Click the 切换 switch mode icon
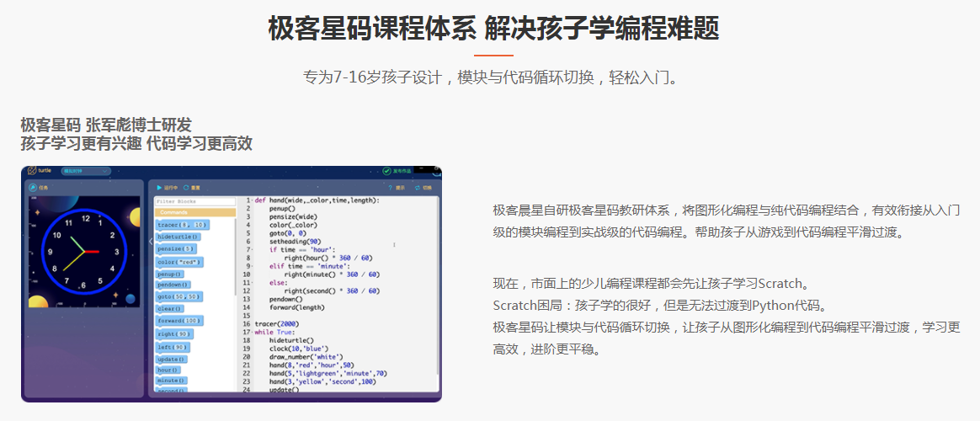Viewport: 980px width, 421px height. pos(418,188)
